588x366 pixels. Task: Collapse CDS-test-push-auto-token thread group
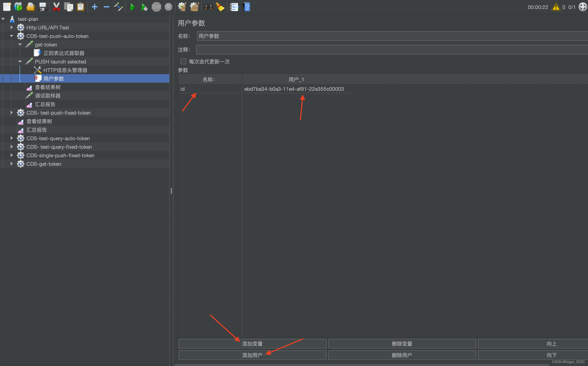tap(12, 36)
